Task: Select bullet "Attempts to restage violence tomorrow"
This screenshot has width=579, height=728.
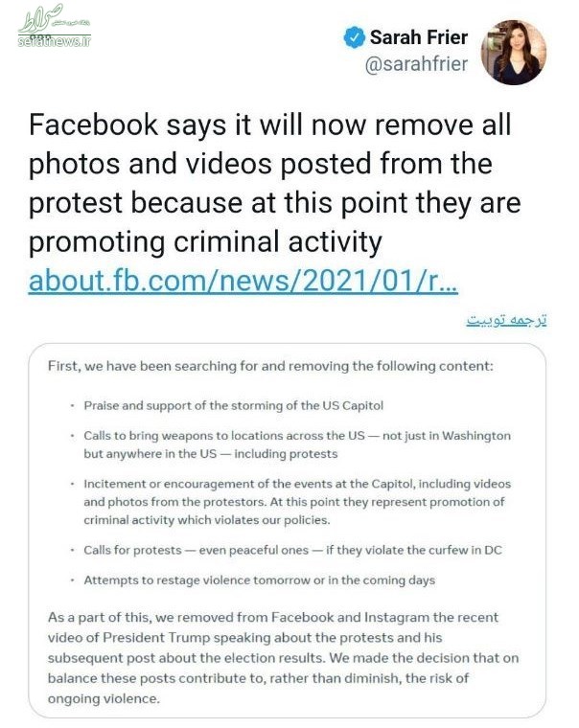Action: (259, 580)
